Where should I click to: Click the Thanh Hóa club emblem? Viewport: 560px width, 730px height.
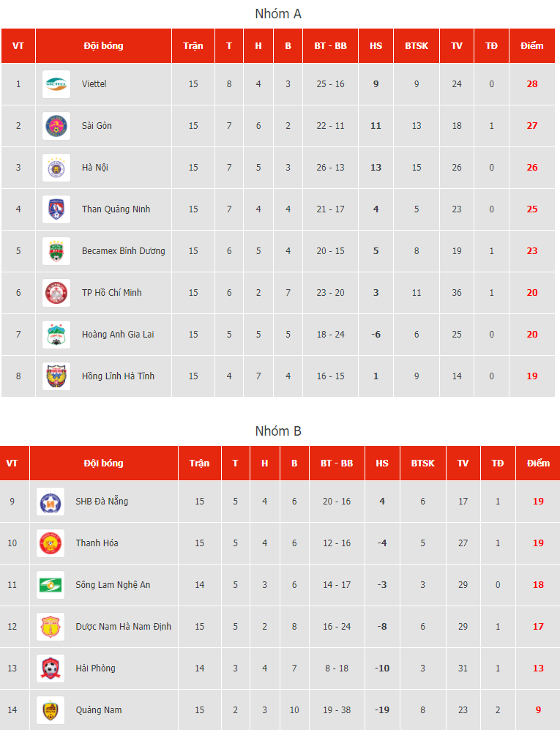coord(51,543)
